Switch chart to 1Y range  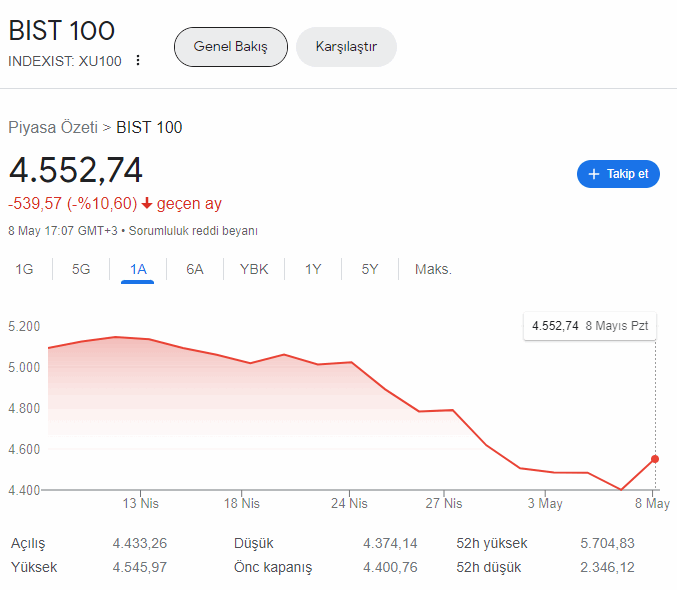click(x=313, y=269)
